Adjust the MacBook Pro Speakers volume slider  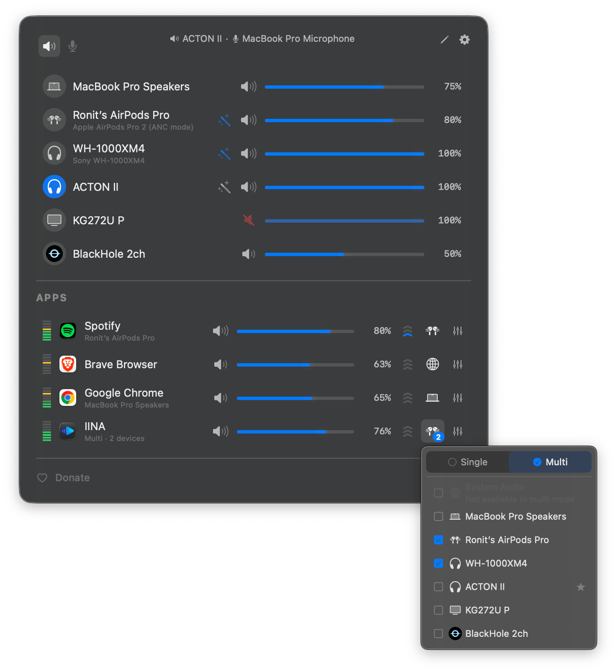tap(344, 87)
